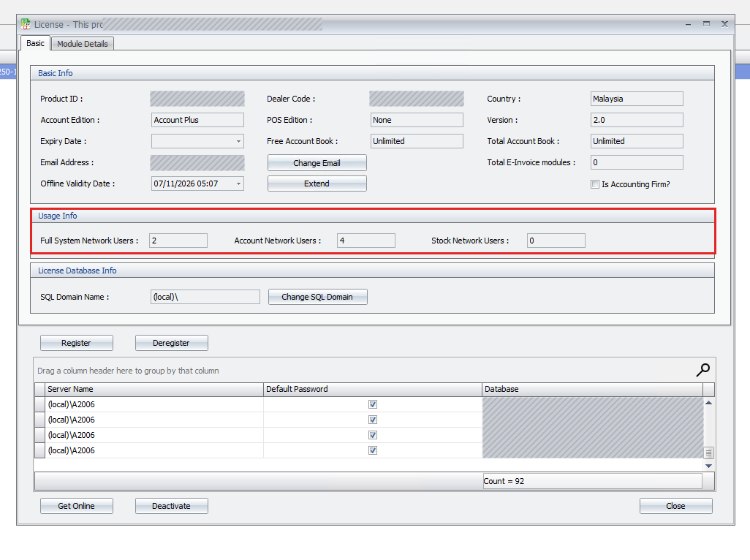Open the grid search magnifier icon

coord(702,370)
